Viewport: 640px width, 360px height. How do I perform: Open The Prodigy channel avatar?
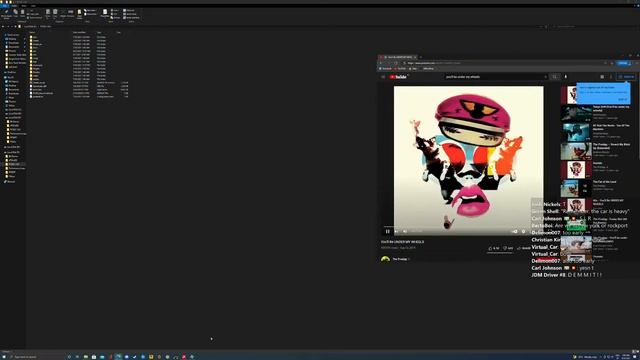[385, 259]
